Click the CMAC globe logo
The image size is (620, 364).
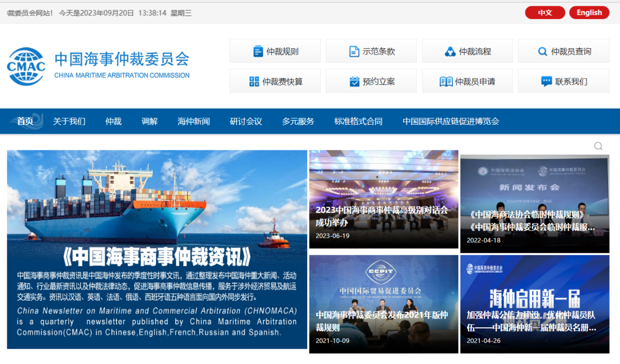click(26, 66)
